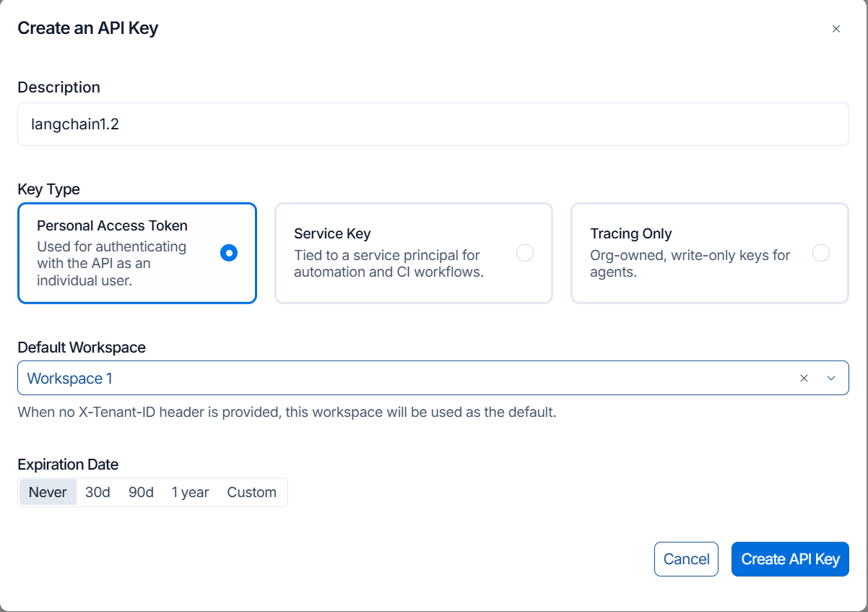The image size is (868, 612).
Task: Click the X-Tenant-ID helper text
Action: (x=287, y=413)
